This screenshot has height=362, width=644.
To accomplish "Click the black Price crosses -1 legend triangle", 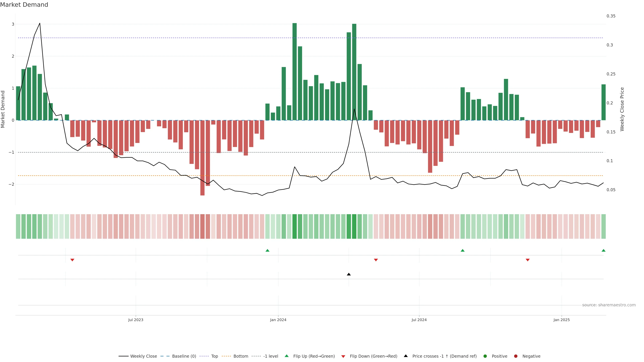I will point(406,356).
